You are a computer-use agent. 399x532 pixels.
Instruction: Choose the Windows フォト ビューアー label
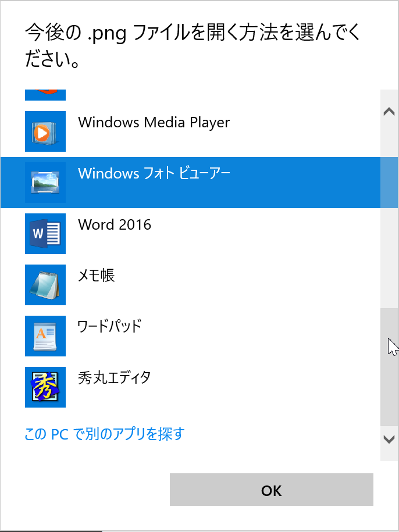pos(154,173)
